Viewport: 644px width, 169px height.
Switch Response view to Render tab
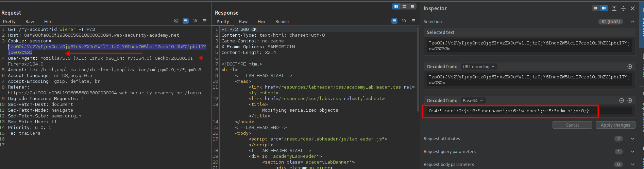[282, 22]
